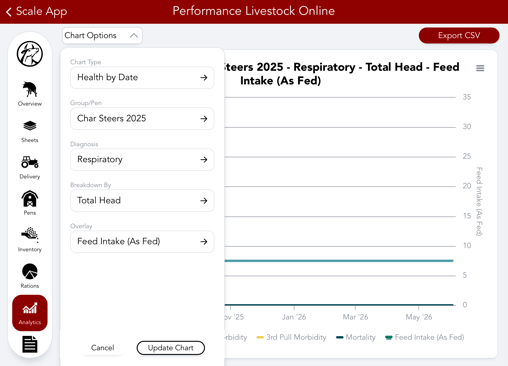The width and height of the screenshot is (508, 366).
Task: Click Cancel in chart options
Action: (102, 348)
